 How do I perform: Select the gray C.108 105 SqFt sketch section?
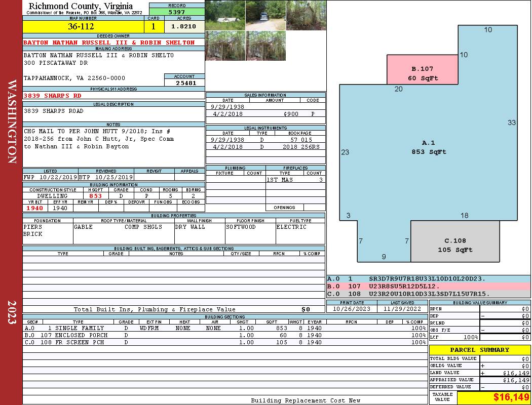coord(455,241)
